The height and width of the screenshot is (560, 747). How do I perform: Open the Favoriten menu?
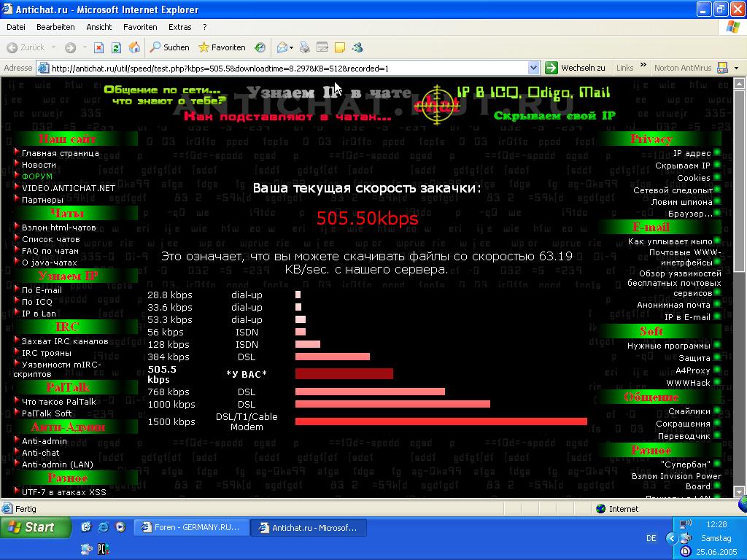(140, 27)
